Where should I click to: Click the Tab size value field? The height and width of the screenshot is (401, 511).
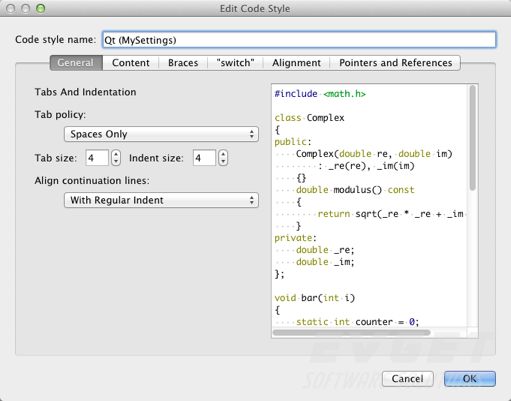tap(97, 158)
